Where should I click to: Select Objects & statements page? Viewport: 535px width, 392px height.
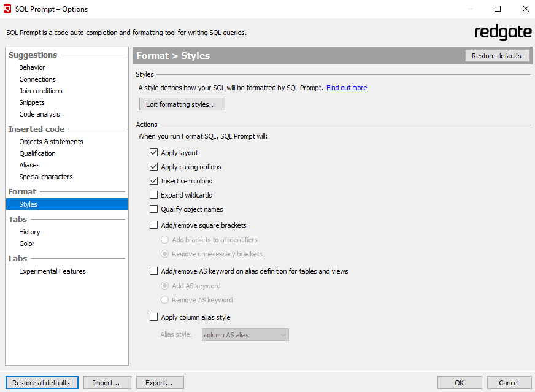click(51, 142)
